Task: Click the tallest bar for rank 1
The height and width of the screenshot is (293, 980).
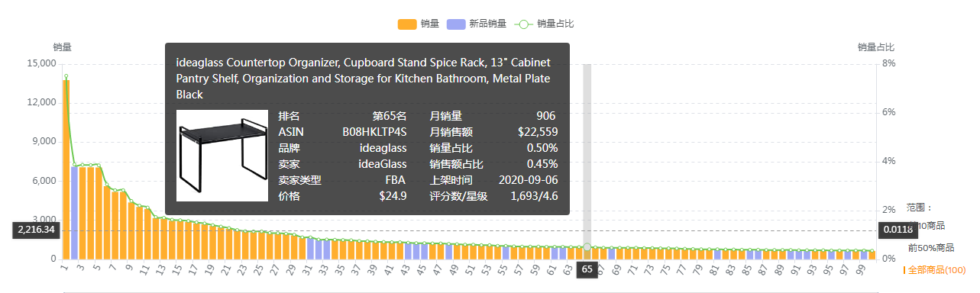Action: point(66,169)
